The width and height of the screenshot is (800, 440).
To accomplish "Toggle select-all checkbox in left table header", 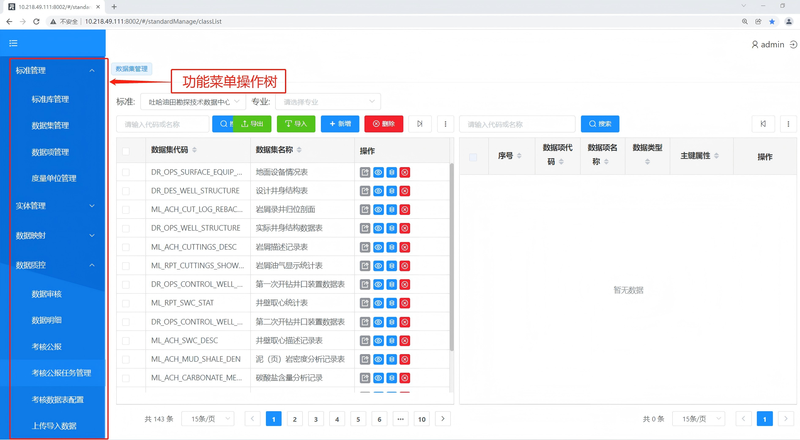I will (x=126, y=151).
